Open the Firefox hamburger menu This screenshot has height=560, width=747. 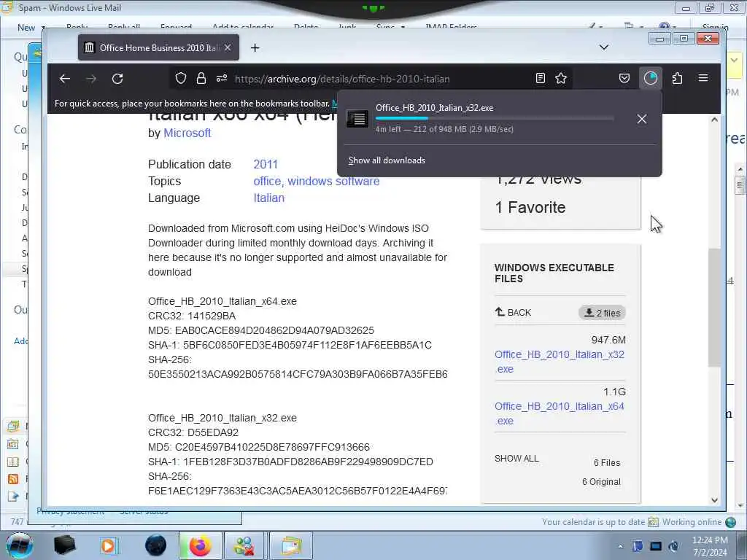tap(703, 78)
